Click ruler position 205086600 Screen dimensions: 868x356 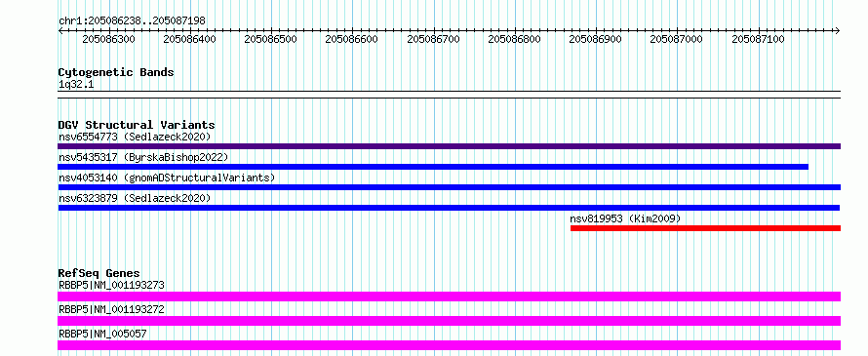click(x=351, y=39)
